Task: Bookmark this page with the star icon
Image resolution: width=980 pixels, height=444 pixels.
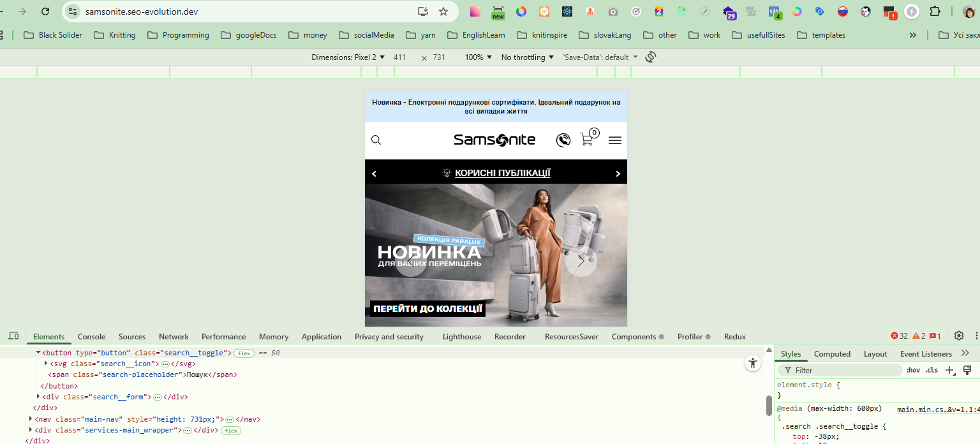Action: coord(443,11)
